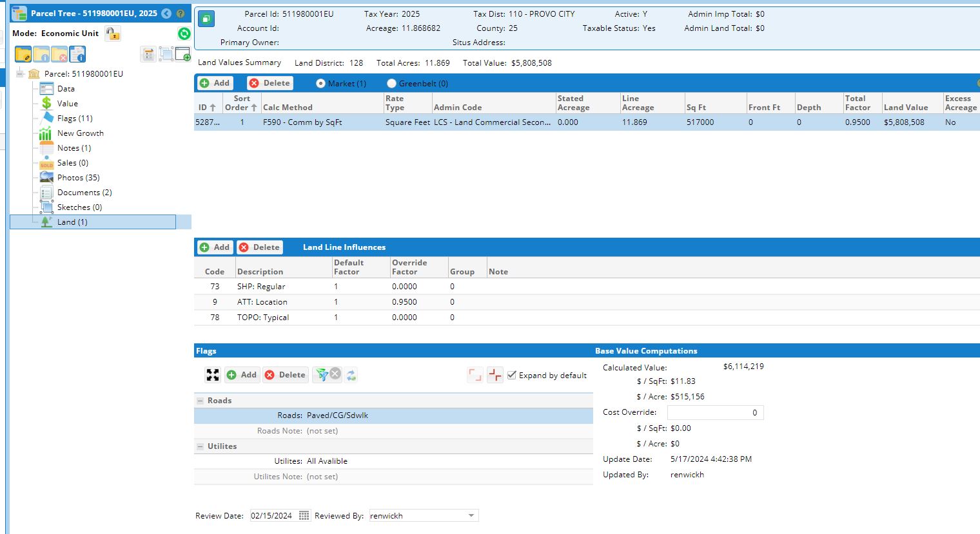Add a new land value line

pos(215,83)
